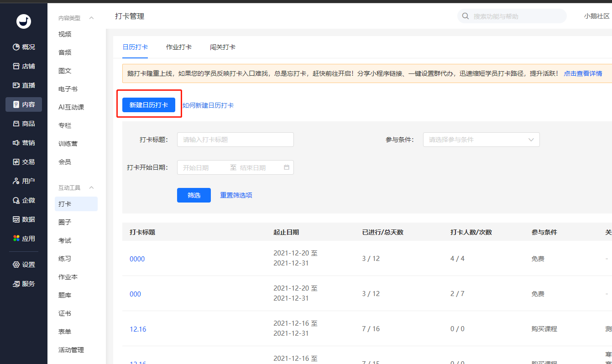Click the search magnifier icon
This screenshot has height=364, width=612.
click(466, 16)
